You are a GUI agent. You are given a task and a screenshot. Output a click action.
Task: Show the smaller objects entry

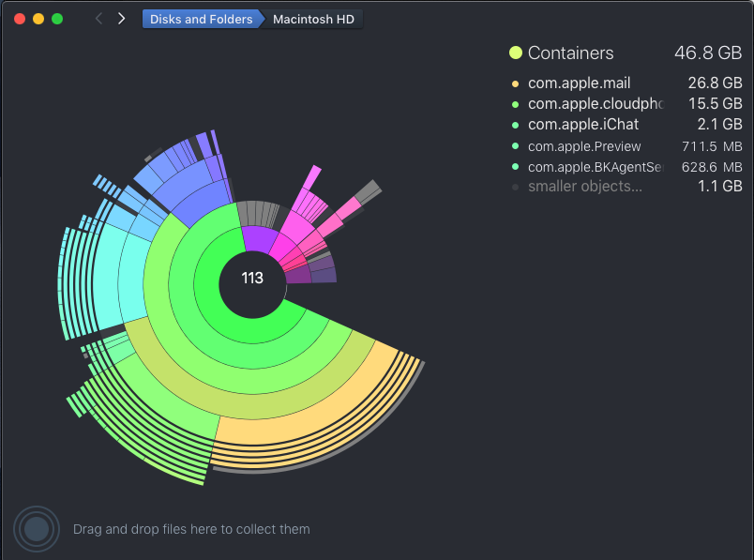pos(584,186)
